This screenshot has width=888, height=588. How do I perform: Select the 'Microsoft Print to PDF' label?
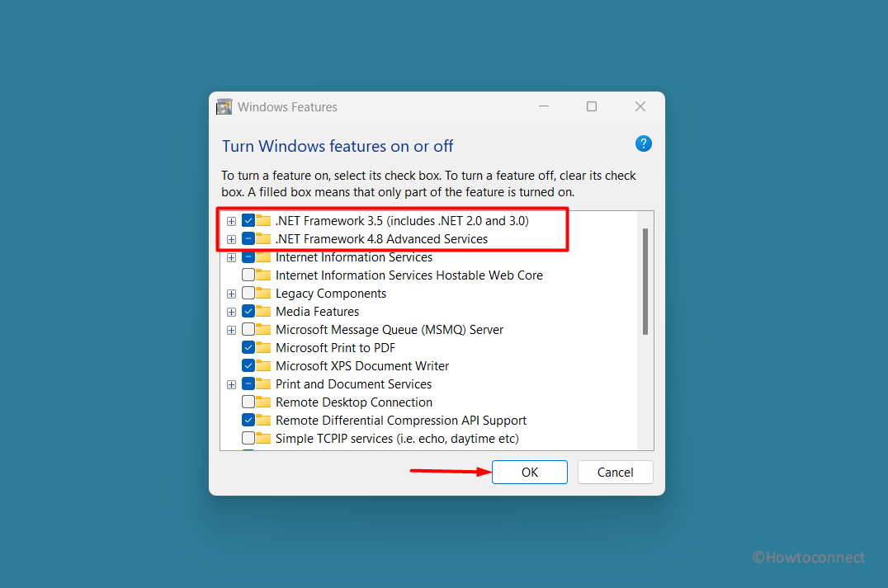click(x=335, y=347)
